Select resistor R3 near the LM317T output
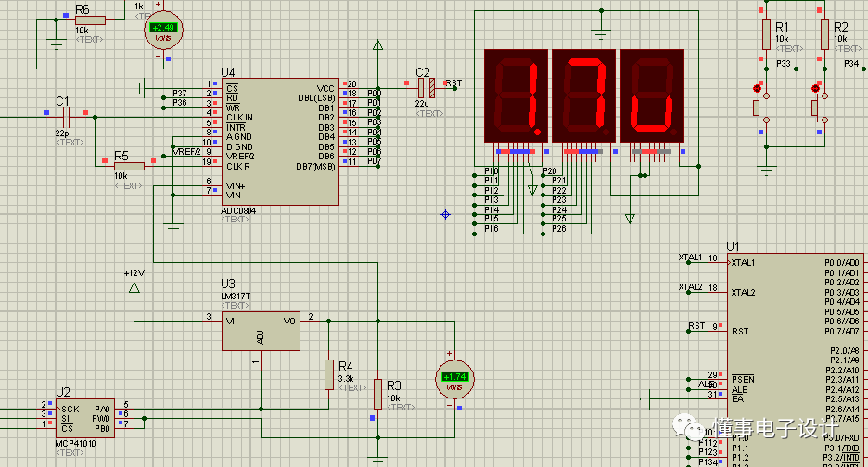 (377, 393)
